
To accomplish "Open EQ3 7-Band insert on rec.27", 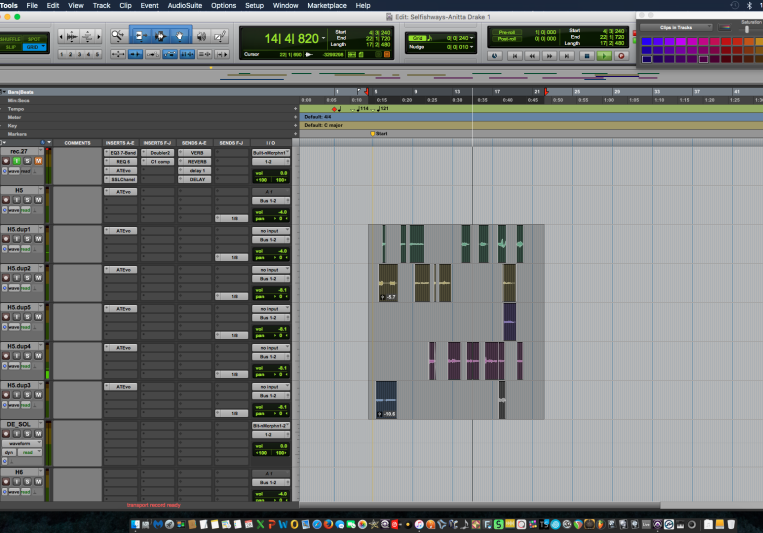I will [121, 153].
